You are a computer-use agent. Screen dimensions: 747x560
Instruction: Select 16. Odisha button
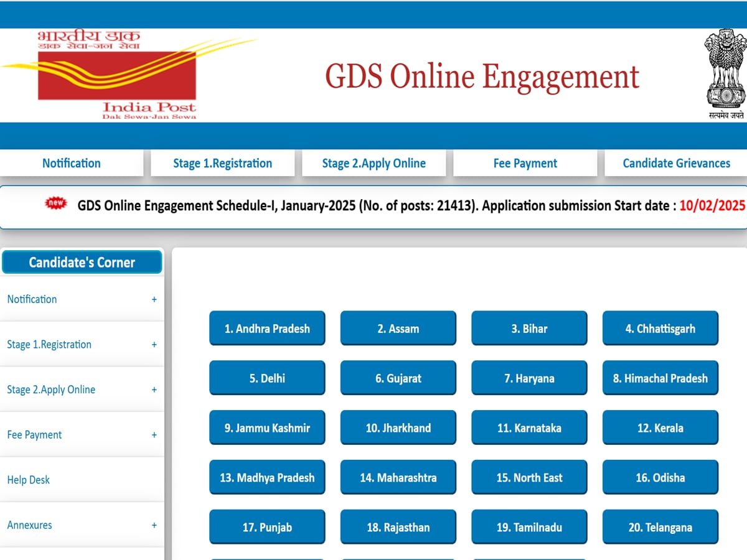click(660, 477)
